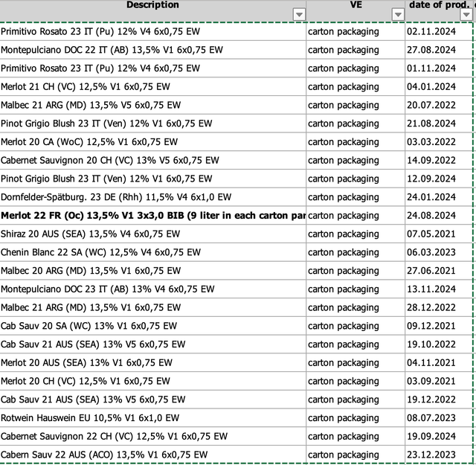Screen dimensions: 476x465
Task: Click Montepulciano DOC 22 IT (AB) cell
Action: (x=152, y=50)
